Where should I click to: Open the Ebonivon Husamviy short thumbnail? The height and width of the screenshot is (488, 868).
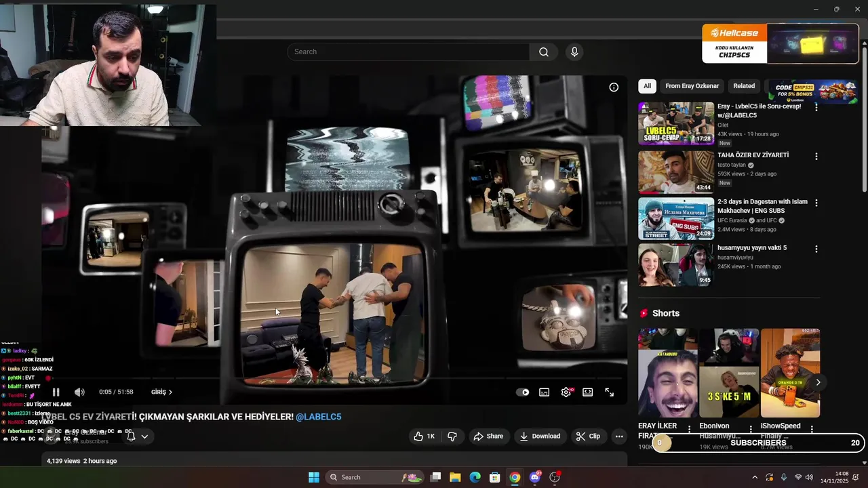[x=728, y=373]
